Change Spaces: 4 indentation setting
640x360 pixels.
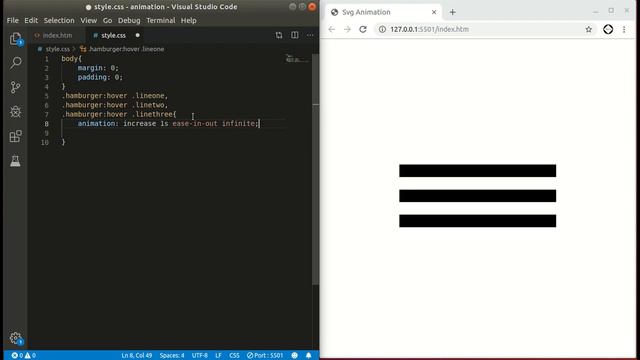(x=172, y=356)
